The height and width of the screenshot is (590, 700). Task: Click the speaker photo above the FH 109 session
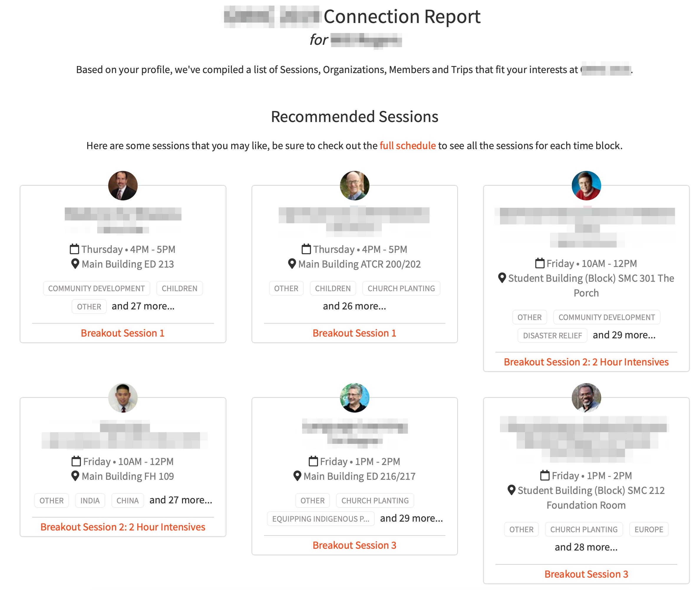point(123,398)
